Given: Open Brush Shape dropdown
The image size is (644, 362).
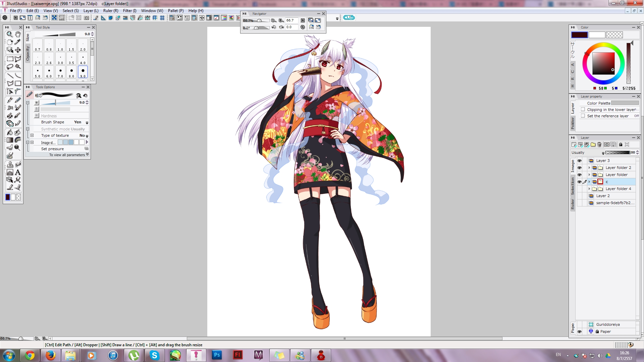Looking at the screenshot, I should point(87,122).
